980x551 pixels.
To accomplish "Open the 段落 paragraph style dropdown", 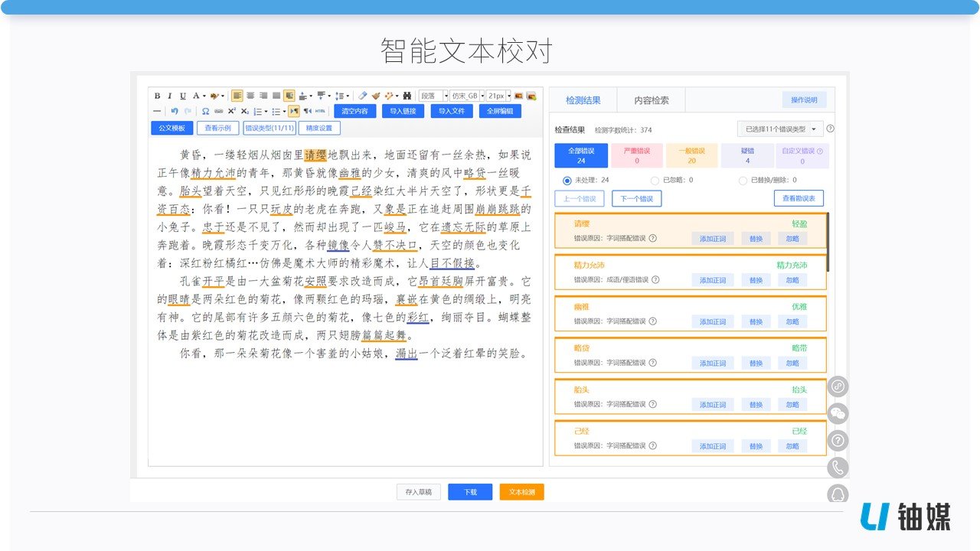I will (x=434, y=95).
